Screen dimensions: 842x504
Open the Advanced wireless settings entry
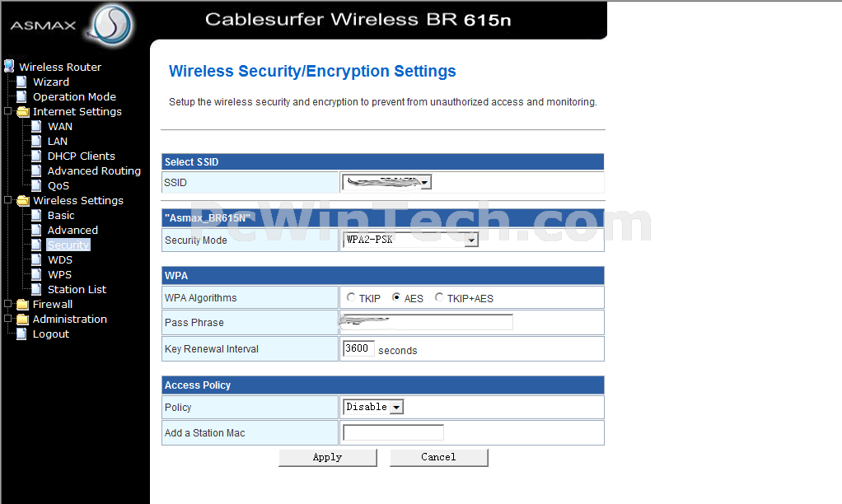point(73,231)
